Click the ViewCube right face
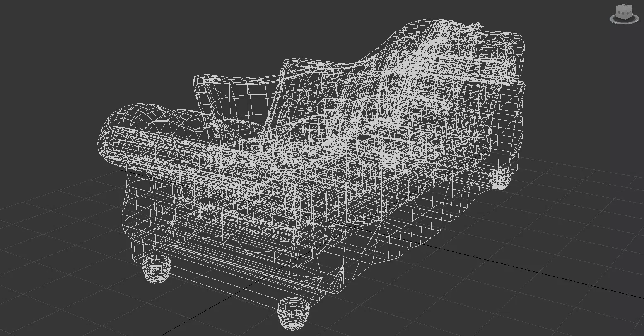644x336 pixels. click(621, 13)
